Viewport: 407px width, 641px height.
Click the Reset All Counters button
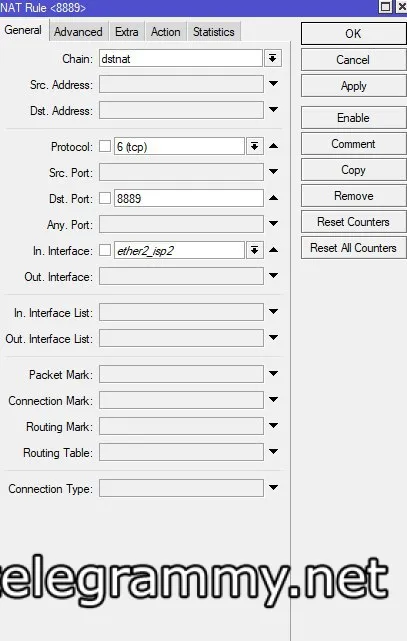click(353, 248)
